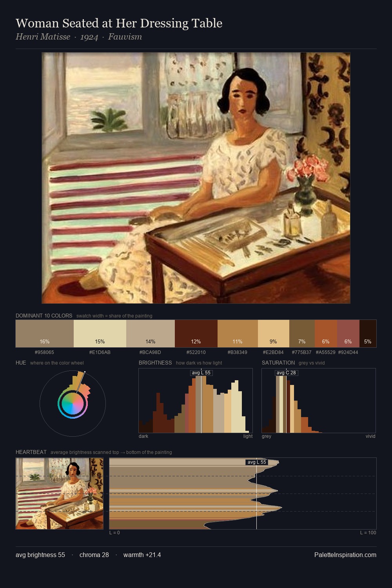This screenshot has height=588, width=392.
Task: Click the HUE section heading
Action: [21, 363]
